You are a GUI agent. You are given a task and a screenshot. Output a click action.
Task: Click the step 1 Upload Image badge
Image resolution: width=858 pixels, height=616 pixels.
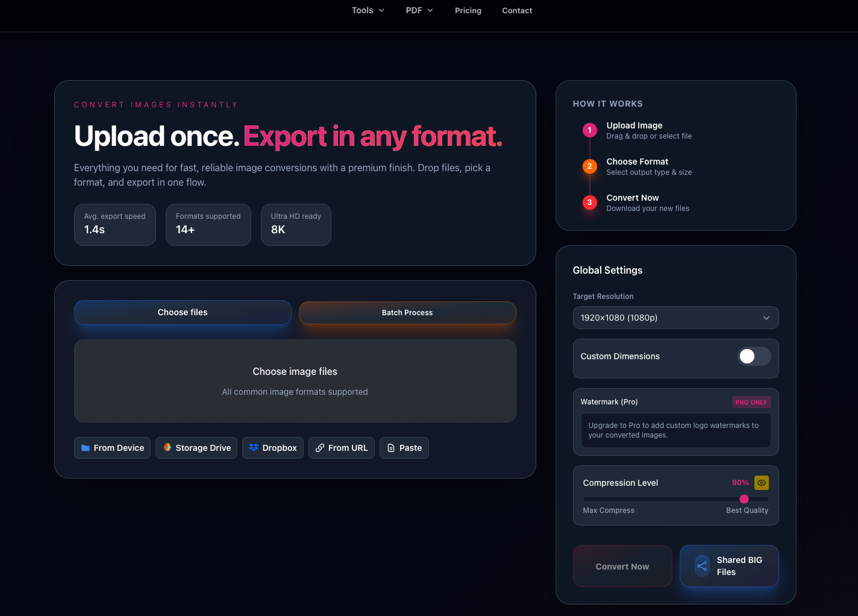click(589, 130)
